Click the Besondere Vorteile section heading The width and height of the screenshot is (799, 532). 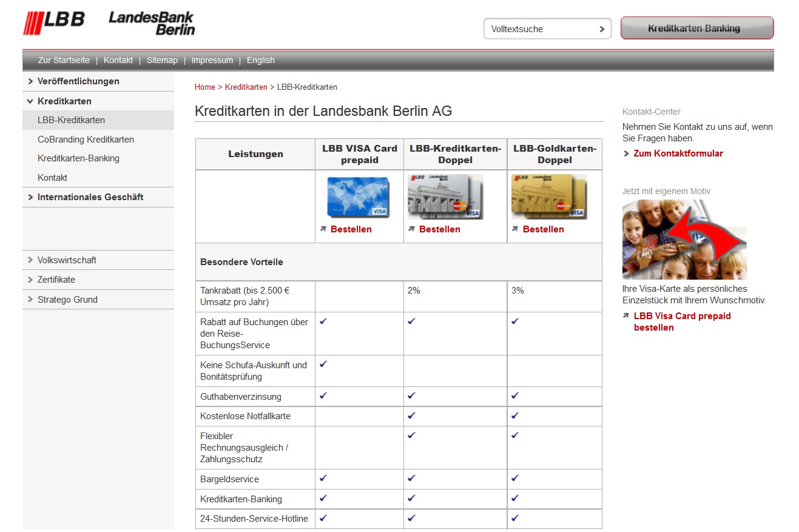pyautogui.click(x=241, y=262)
